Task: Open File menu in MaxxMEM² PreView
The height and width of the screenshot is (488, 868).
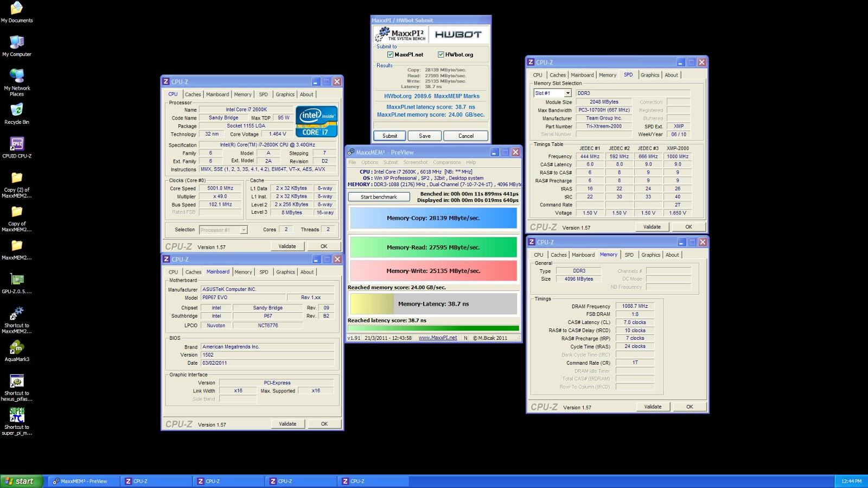Action: click(x=352, y=162)
